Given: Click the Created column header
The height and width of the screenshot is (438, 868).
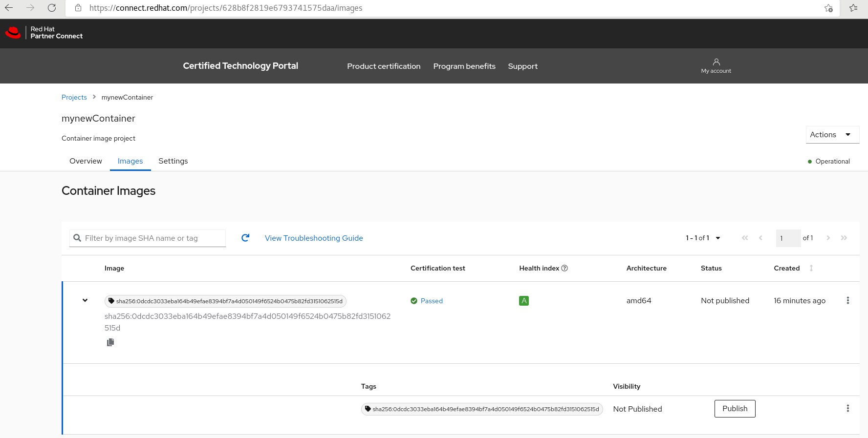Looking at the screenshot, I should point(786,268).
